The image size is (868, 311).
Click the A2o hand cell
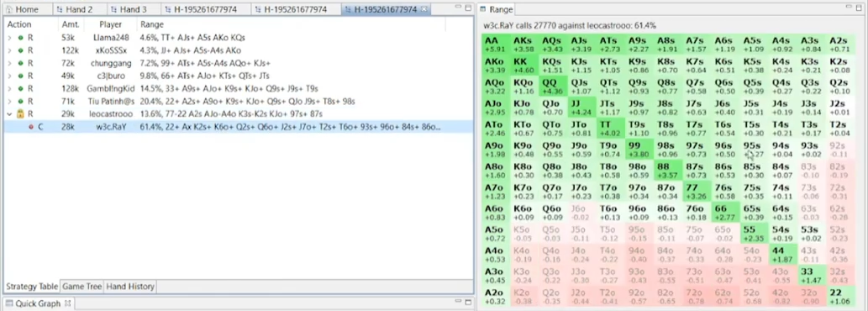496,296
